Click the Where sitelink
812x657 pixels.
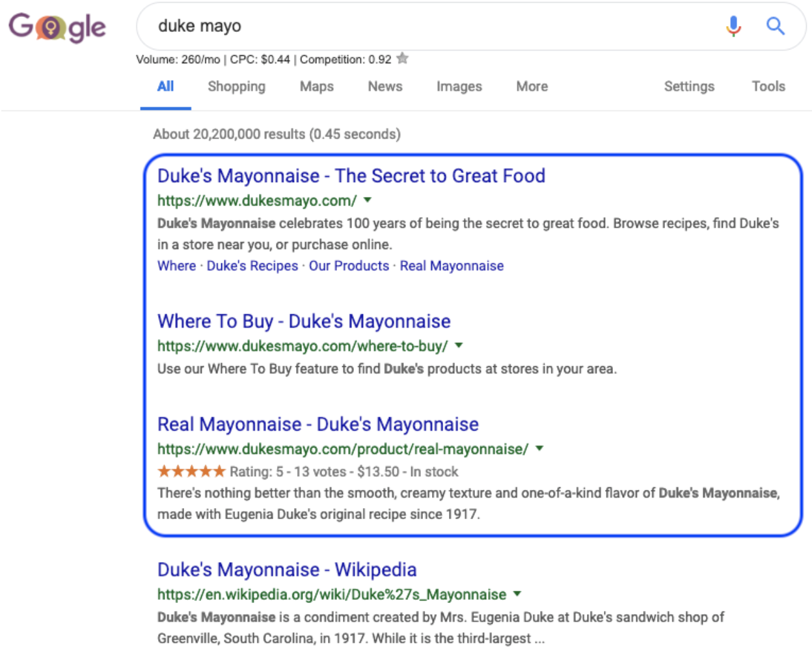pyautogui.click(x=176, y=265)
